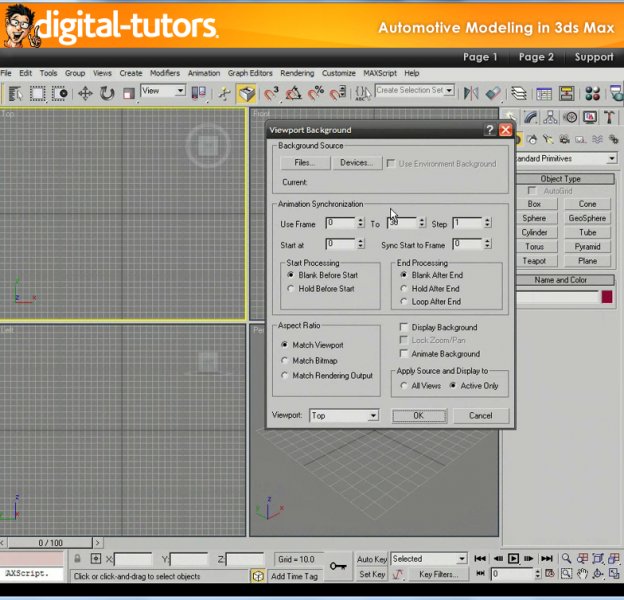Switch to the Hierarchy command panel icon
This screenshot has width=624, height=600.
(x=550, y=117)
